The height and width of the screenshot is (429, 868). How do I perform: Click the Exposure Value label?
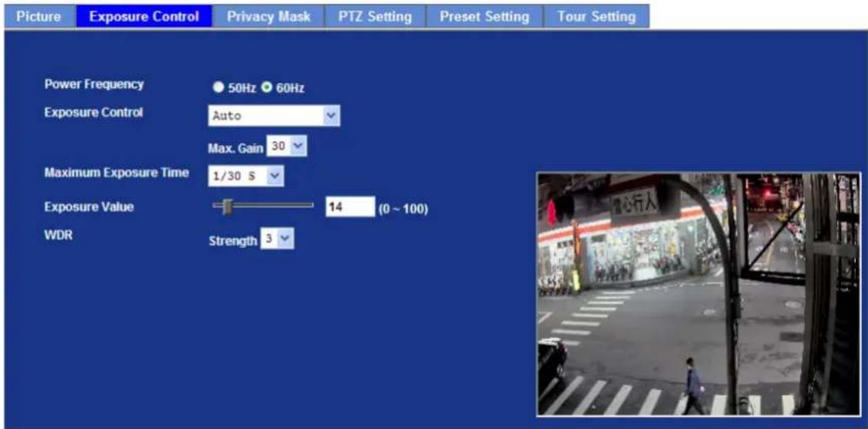click(89, 207)
